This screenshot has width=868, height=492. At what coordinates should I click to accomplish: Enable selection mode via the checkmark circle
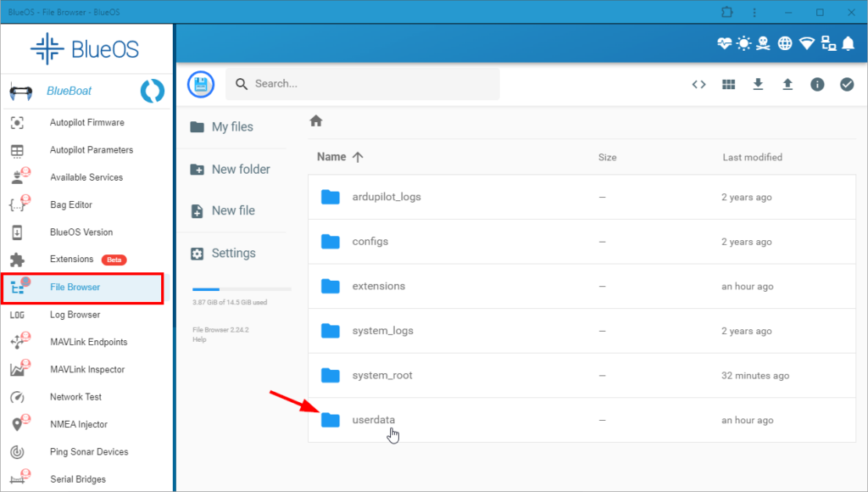(846, 84)
